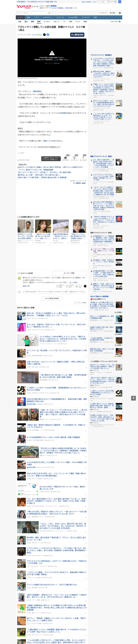Image resolution: width=138 pixels, height=644 pixels.
Task: Open 購入履歴 link
Action: click(112, 13)
